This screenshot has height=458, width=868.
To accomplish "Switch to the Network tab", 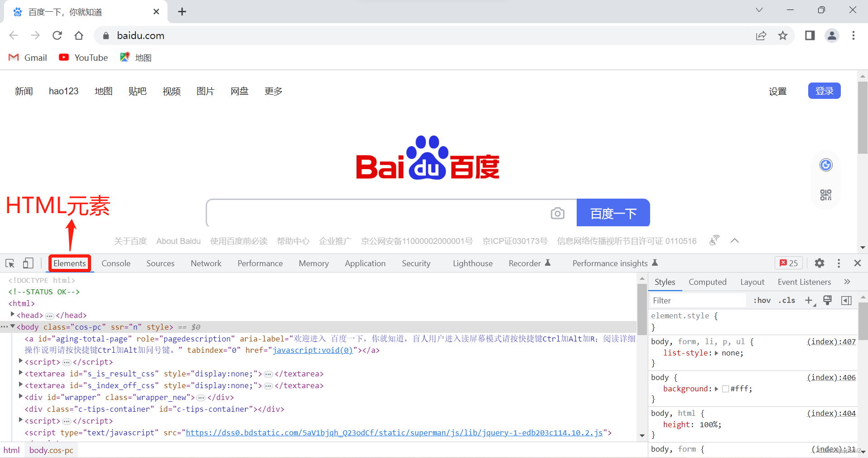I will tap(206, 263).
